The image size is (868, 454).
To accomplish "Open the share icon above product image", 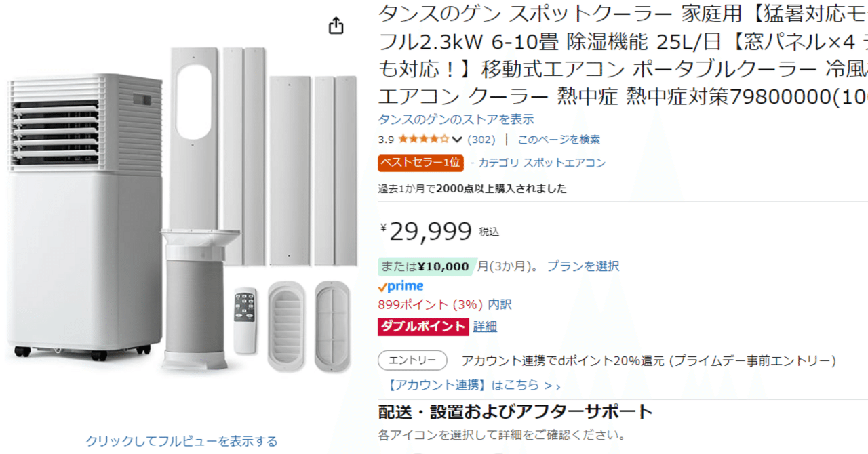I will 335,25.
